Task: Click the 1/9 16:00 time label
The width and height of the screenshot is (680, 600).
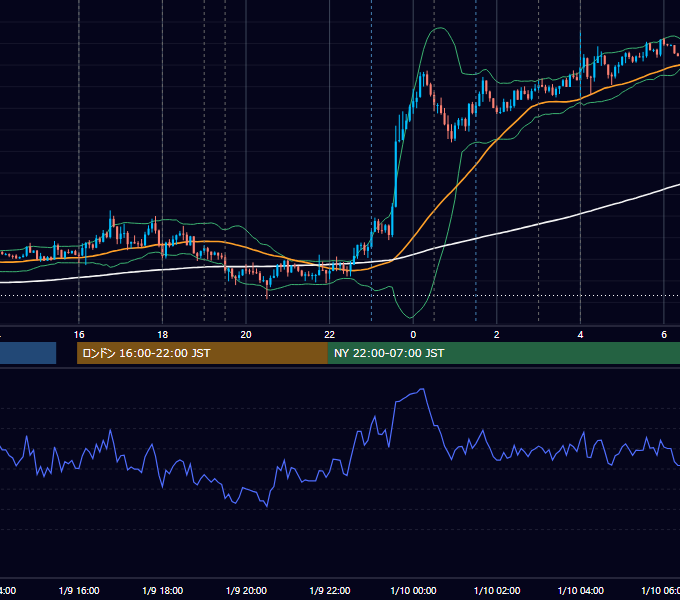Action: (x=79, y=590)
